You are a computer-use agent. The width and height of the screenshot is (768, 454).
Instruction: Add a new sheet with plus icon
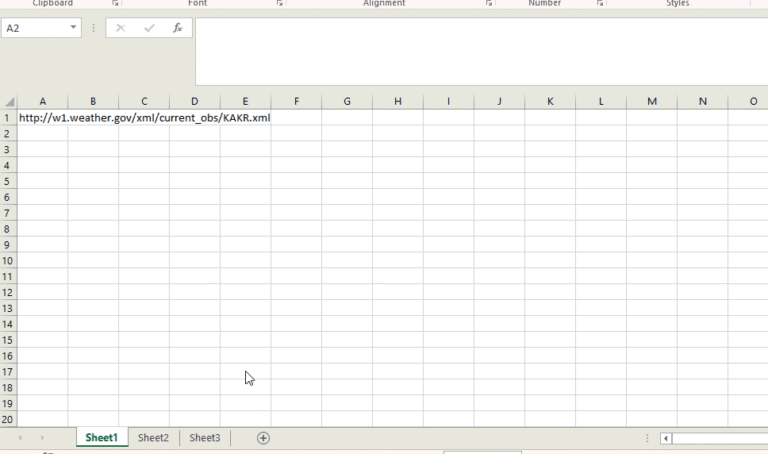[263, 438]
